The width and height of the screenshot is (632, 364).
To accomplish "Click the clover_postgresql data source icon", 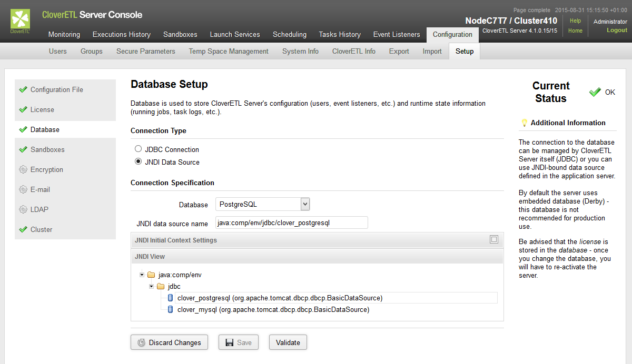I will tap(171, 298).
